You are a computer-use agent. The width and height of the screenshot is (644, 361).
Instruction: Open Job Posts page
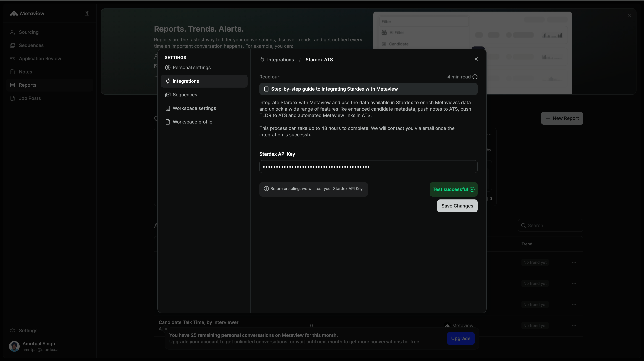pos(50,98)
